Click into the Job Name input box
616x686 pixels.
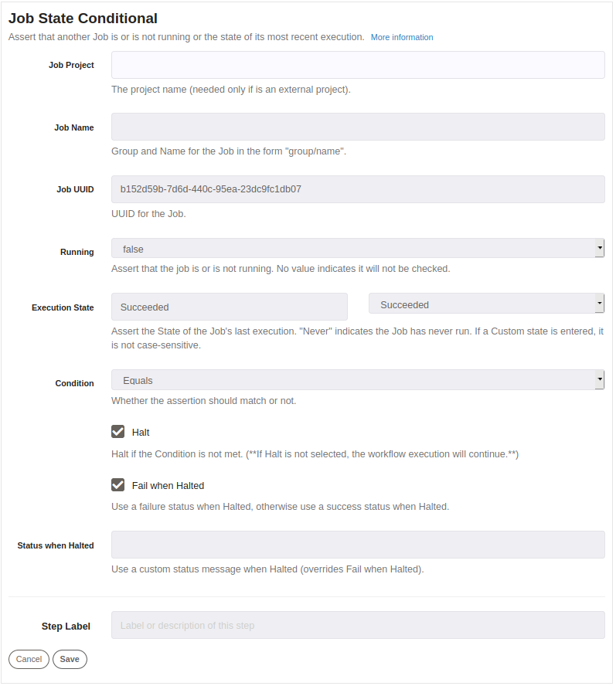click(358, 127)
